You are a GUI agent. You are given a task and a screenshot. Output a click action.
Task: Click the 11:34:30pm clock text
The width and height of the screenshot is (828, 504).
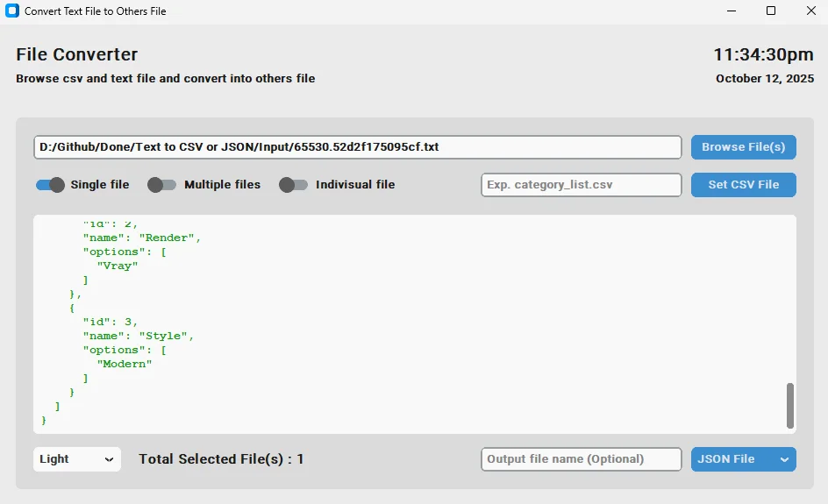[764, 54]
